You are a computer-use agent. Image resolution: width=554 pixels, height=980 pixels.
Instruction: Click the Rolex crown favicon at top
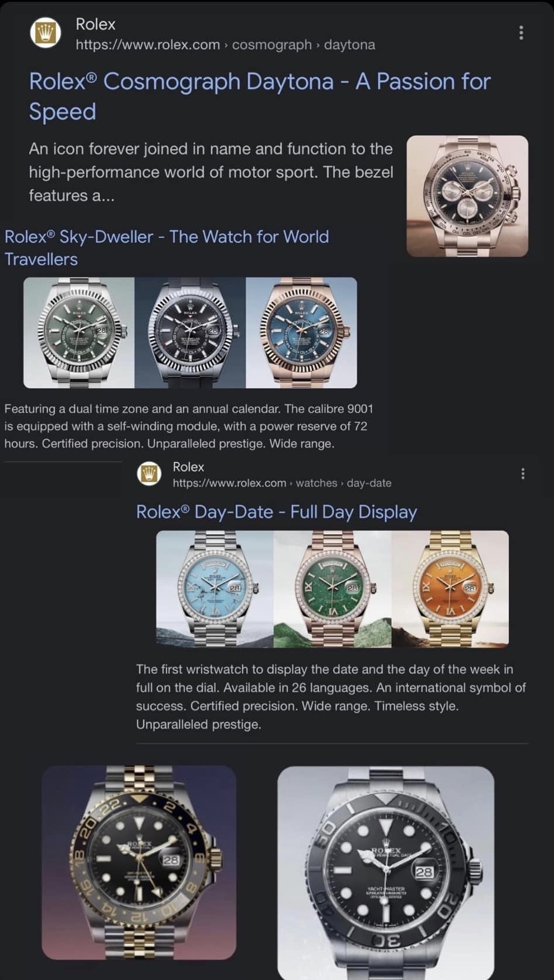[45, 33]
